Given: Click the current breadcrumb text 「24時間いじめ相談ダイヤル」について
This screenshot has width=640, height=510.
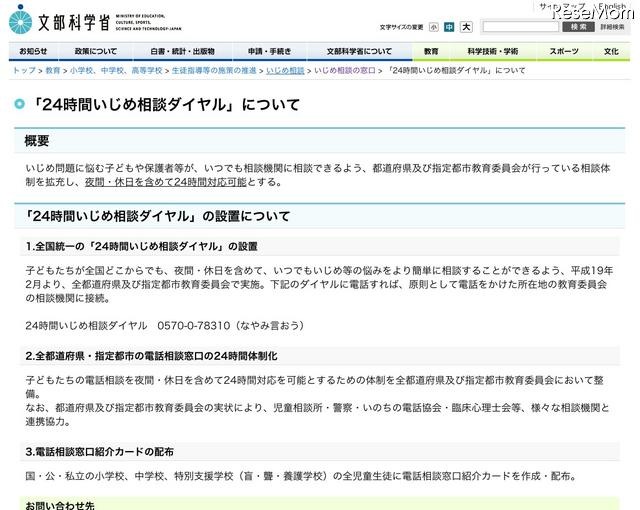Looking at the screenshot, I should (x=456, y=71).
